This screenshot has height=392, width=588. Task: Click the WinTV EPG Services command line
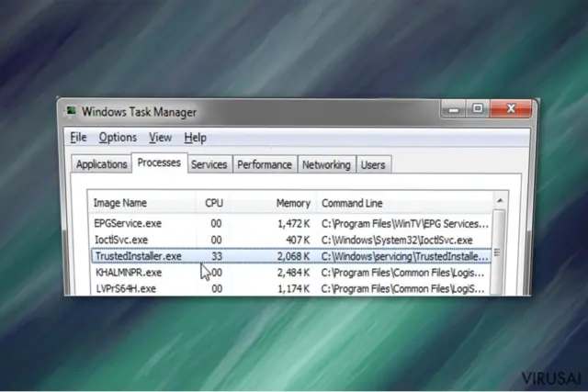tap(405, 224)
